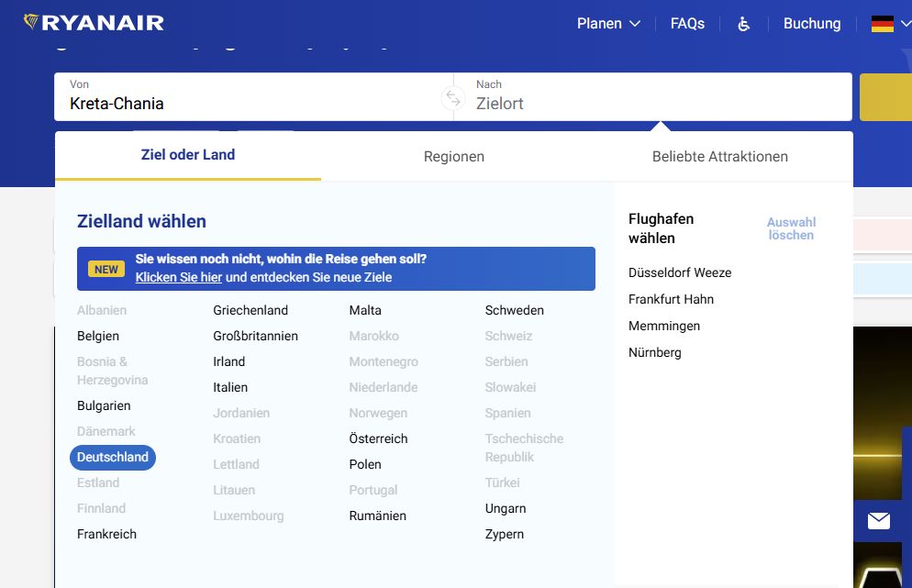
Task: Choose Österreich as destination country
Action: pyautogui.click(x=378, y=438)
